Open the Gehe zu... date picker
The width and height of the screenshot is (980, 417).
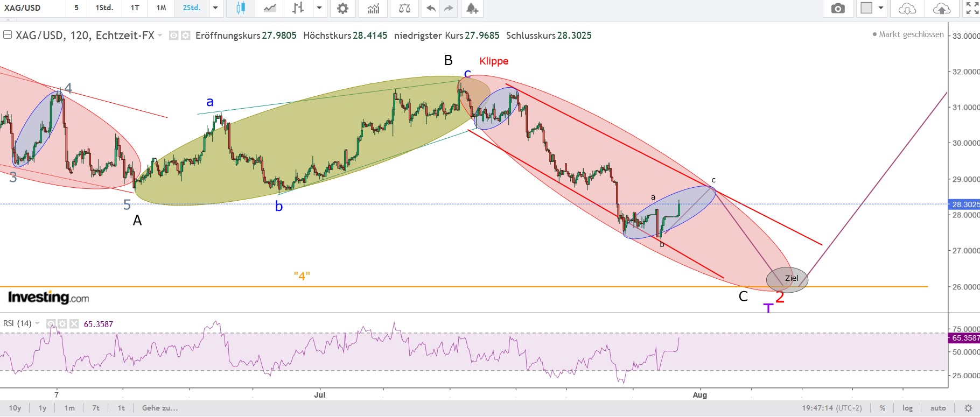(160, 408)
